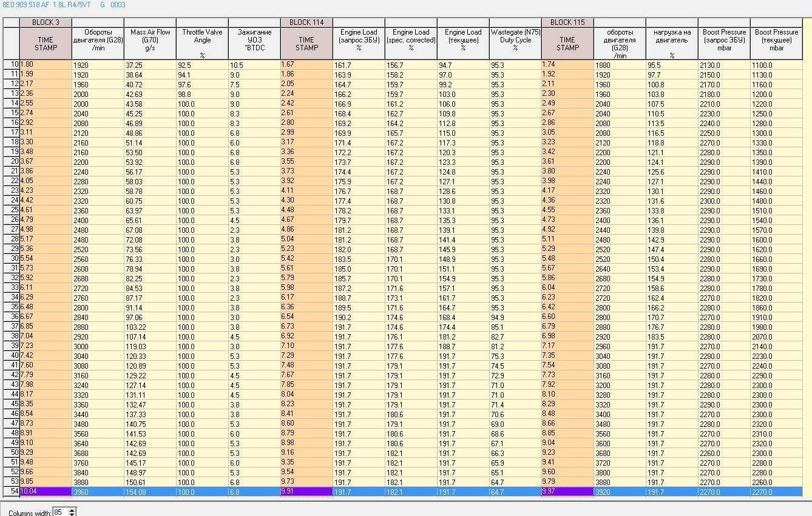812x516 pixels.
Task: Click current Boost Pressure value 1100.0
Action: pos(776,64)
